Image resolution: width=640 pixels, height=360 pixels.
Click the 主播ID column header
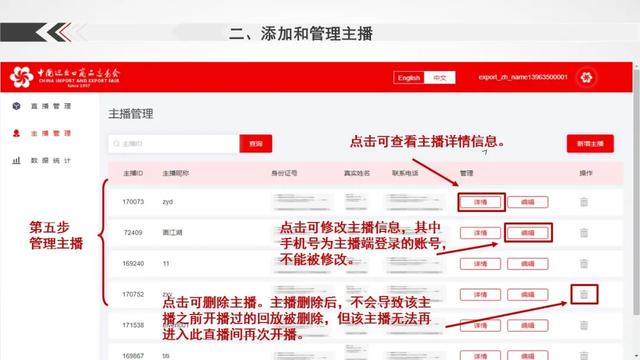tap(133, 173)
